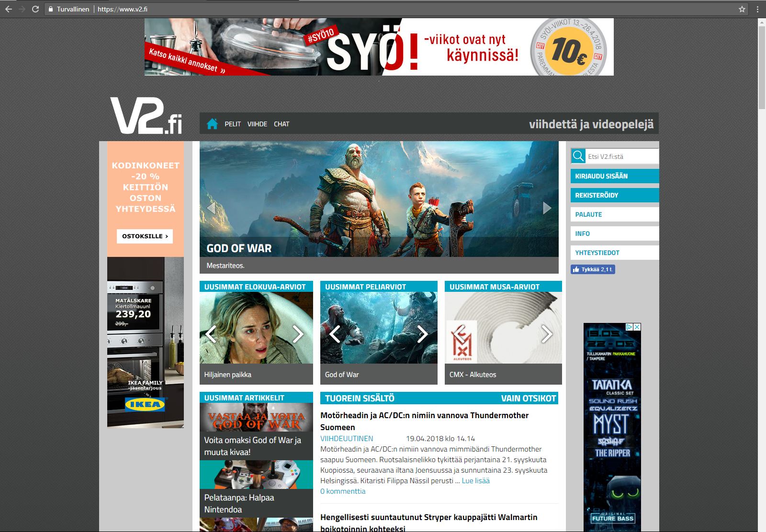
Task: Previous game review arrow on God of War card
Action: pos(335,334)
